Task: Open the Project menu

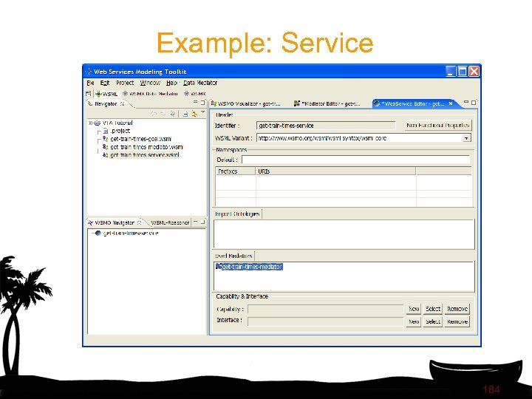Action: click(125, 83)
